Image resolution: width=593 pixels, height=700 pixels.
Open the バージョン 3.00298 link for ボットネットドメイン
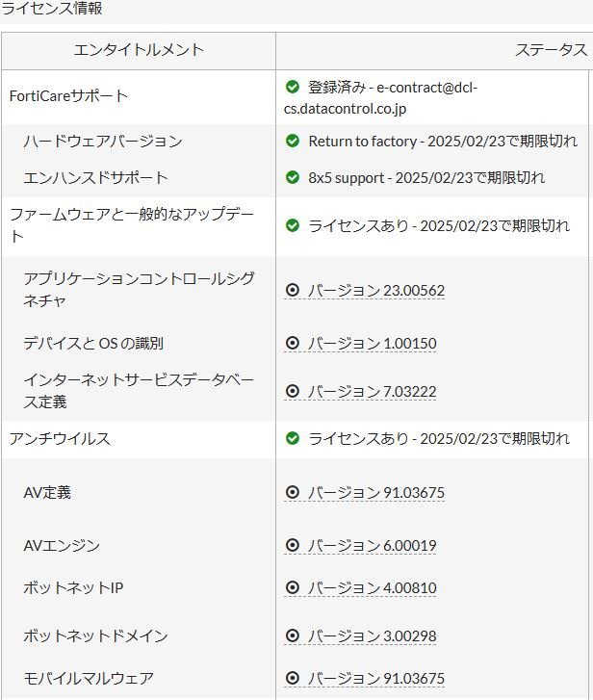click(x=372, y=635)
